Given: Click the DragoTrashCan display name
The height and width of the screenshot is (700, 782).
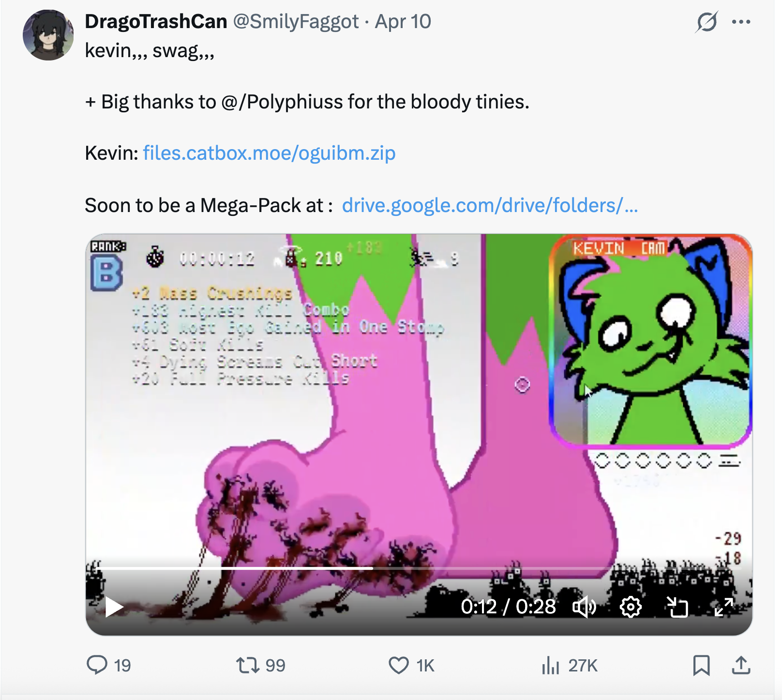Looking at the screenshot, I should (x=156, y=21).
